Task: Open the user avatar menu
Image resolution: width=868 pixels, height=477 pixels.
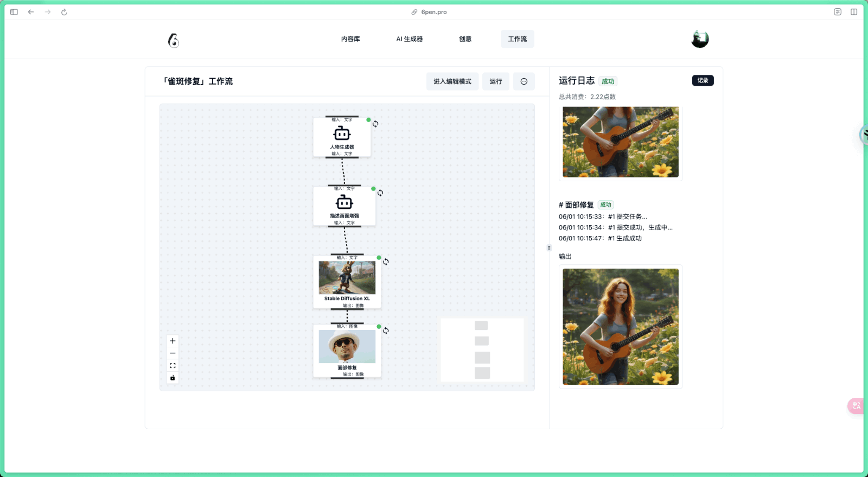Action: point(700,39)
